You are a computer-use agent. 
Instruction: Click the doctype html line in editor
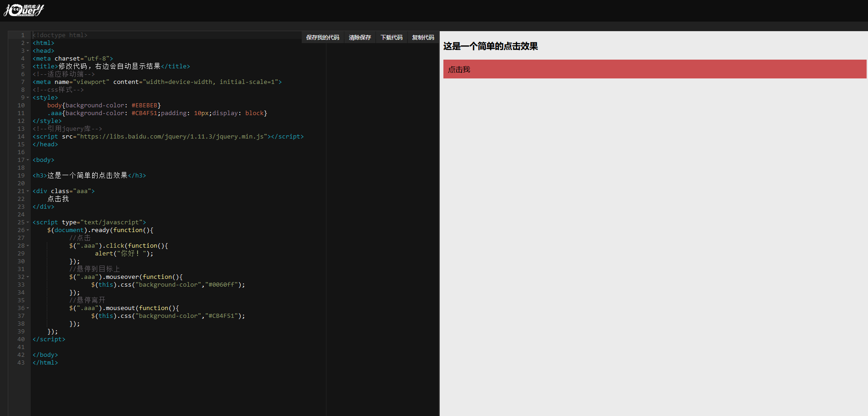coord(60,35)
